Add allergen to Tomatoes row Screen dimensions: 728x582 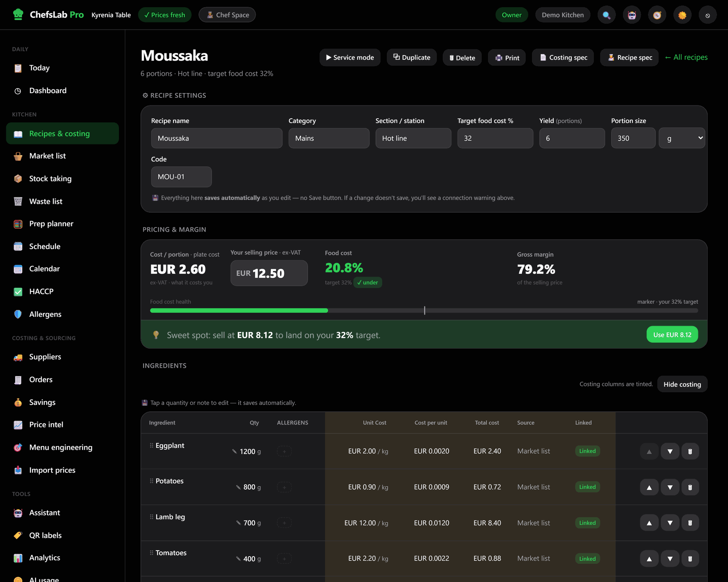point(284,559)
